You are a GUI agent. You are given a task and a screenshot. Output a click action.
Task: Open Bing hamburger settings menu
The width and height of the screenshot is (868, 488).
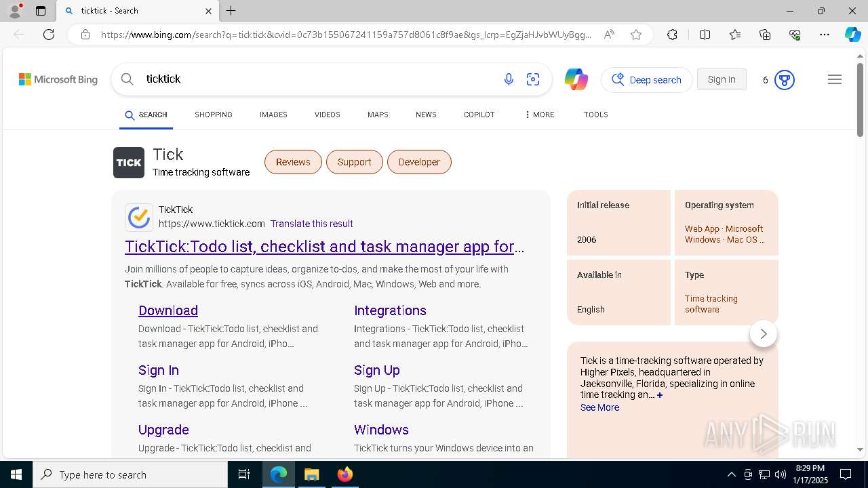(x=835, y=79)
